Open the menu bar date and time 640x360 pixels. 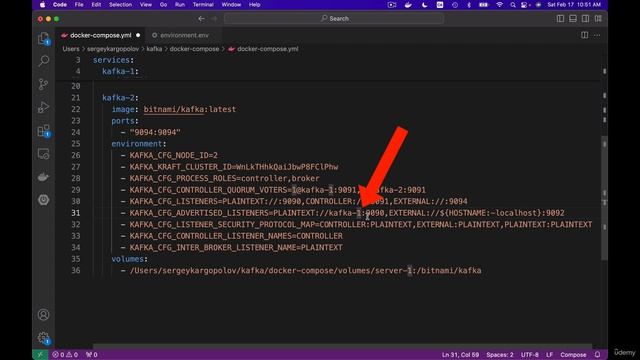[574, 5]
